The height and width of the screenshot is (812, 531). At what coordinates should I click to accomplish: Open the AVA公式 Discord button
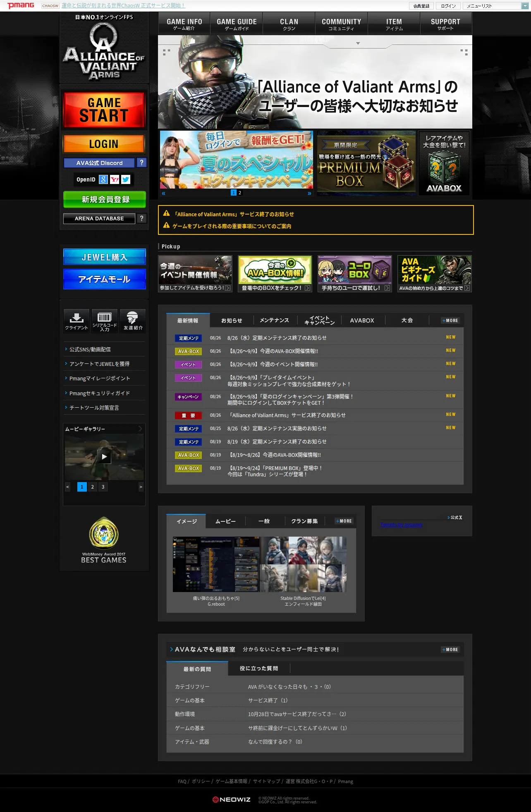pyautogui.click(x=99, y=163)
